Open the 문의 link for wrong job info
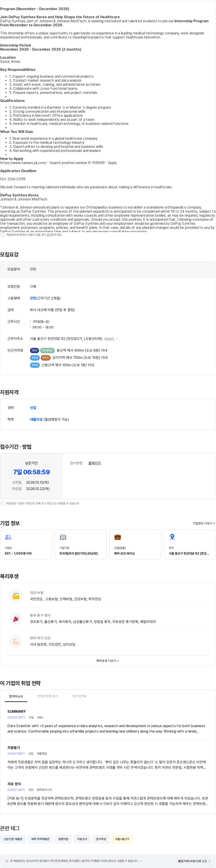216x868 pixels. (x=49, y=235)
